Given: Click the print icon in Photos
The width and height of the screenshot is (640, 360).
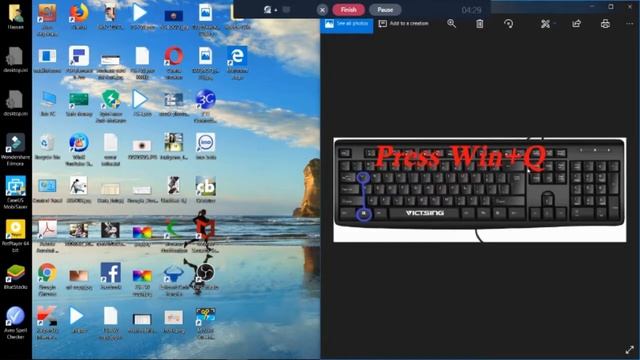Looking at the screenshot, I should point(605,24).
